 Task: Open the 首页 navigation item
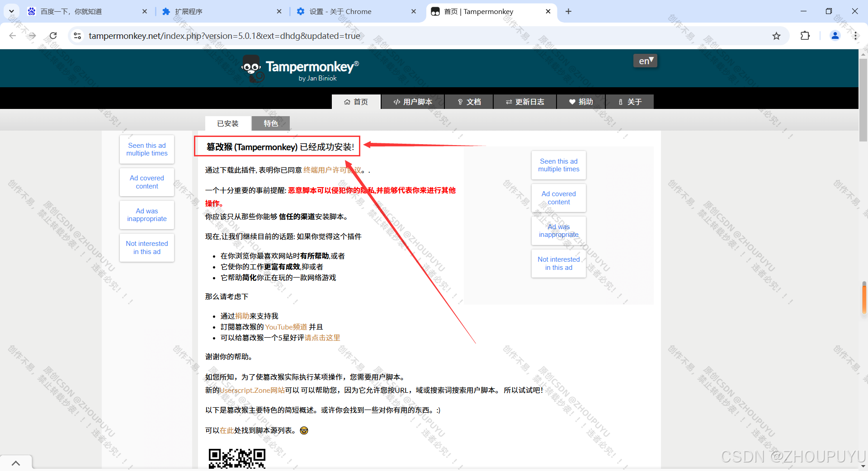click(x=356, y=102)
